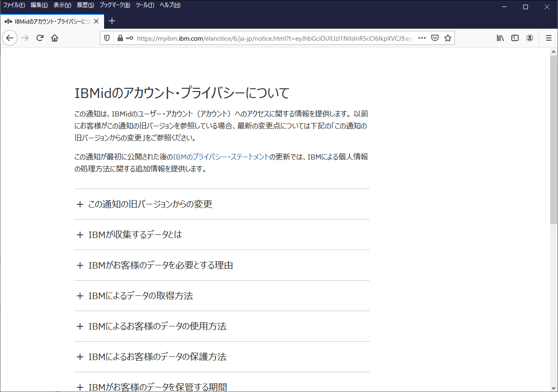This screenshot has height=392, width=558.
Task: Follow the IBMのプライバシー・ステートメント link
Action: [221, 157]
